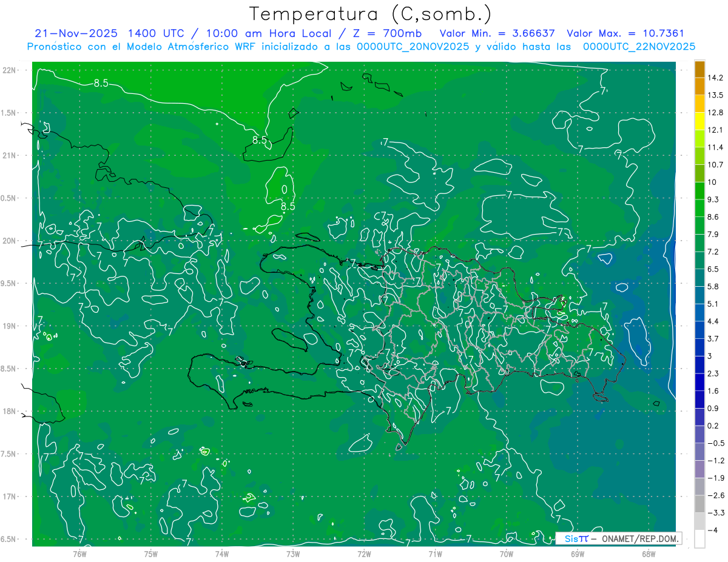Screen dimensions: 728x562
Task: Click the Valor Min. = 3.66637 value
Action: click(x=497, y=33)
